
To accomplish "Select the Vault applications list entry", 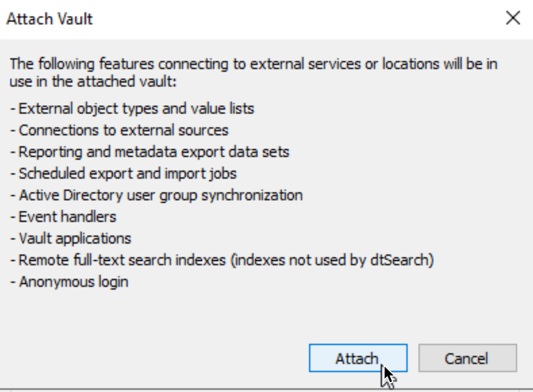I will pos(71,238).
